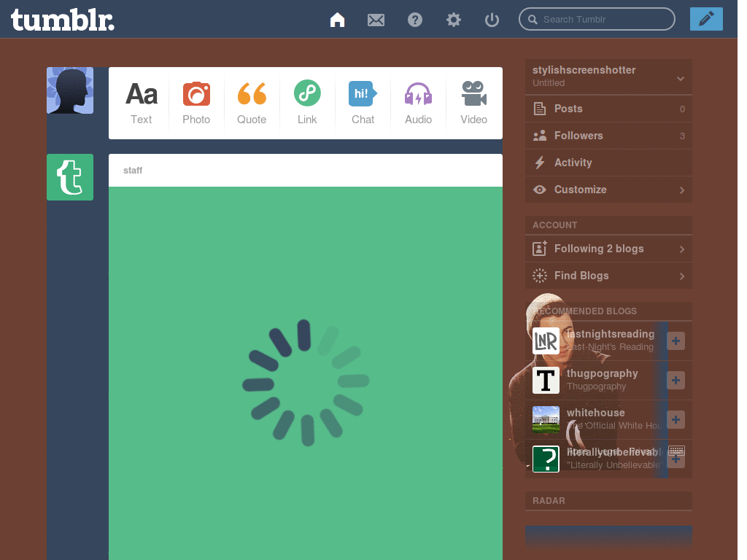Click the Find Blogs chevron arrow
The image size is (747, 560).
pyautogui.click(x=682, y=276)
